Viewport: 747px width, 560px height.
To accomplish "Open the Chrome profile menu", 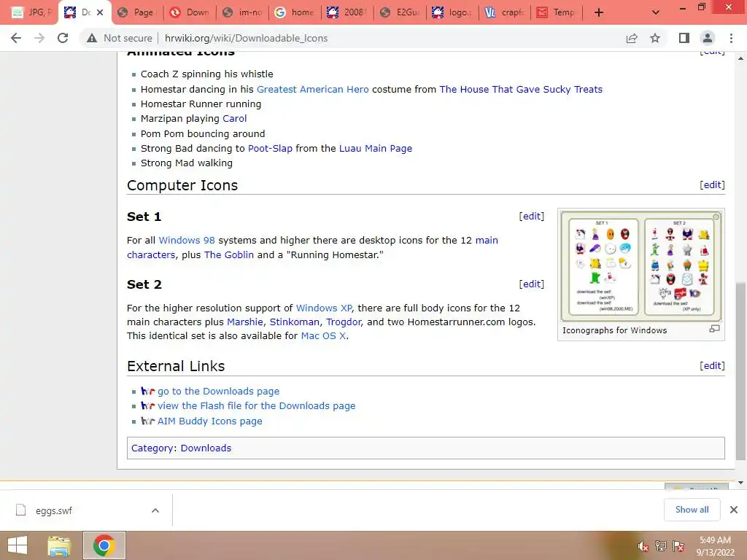I will 708,38.
